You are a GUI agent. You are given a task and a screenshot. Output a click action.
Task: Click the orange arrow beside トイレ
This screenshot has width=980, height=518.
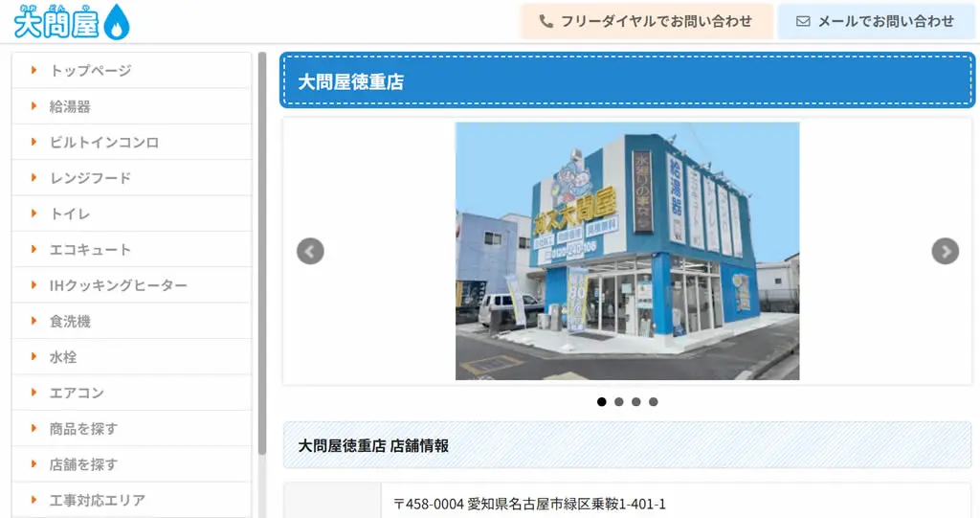34,214
